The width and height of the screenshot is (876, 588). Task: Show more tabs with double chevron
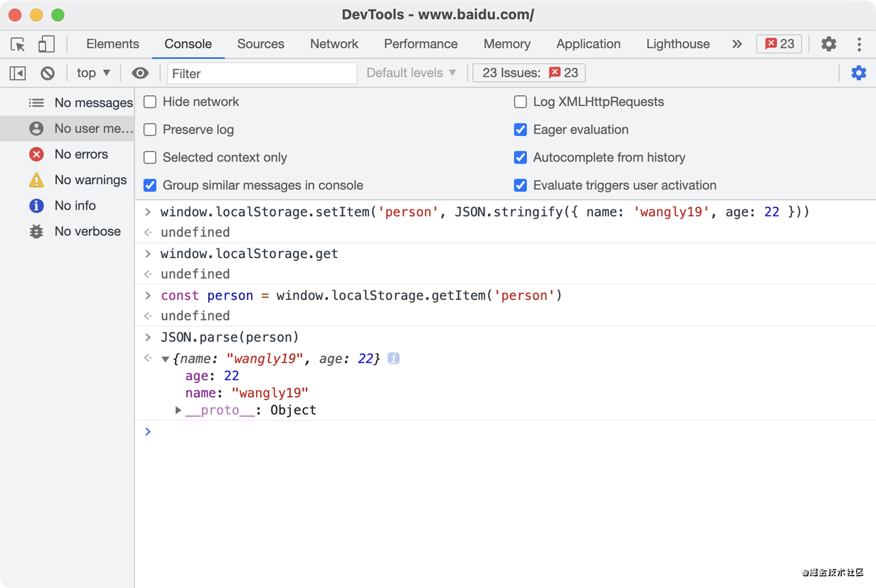click(x=737, y=44)
